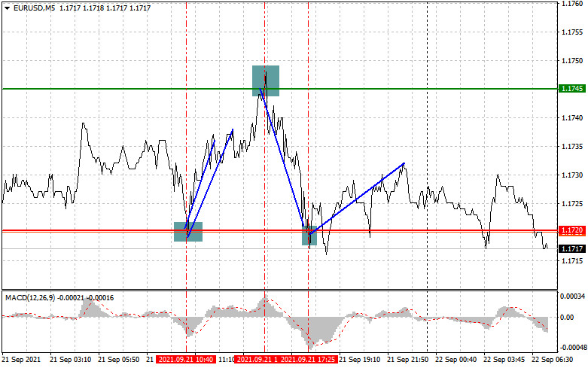
Task: Click the -0.00048 MACD scale value
Action: coord(572,348)
